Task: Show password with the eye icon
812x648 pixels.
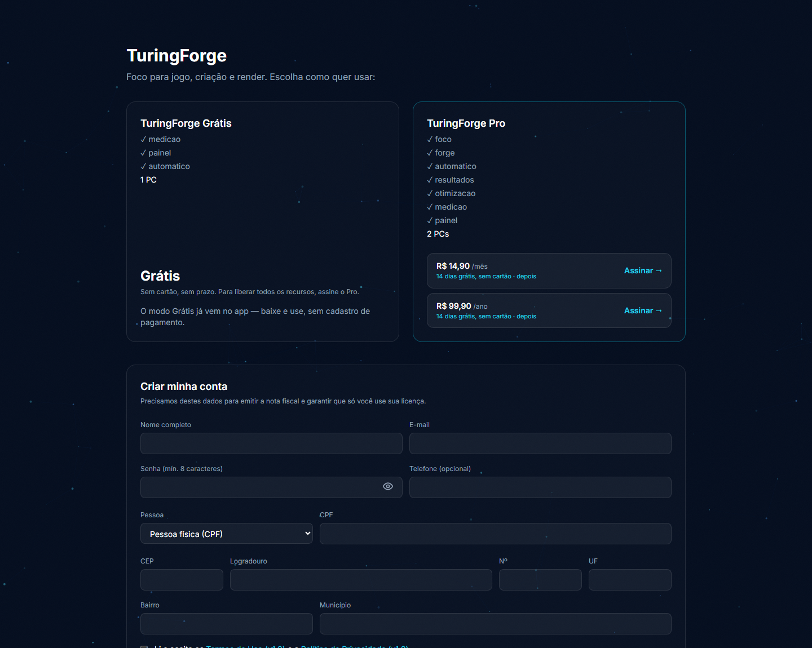Action: 388,486
